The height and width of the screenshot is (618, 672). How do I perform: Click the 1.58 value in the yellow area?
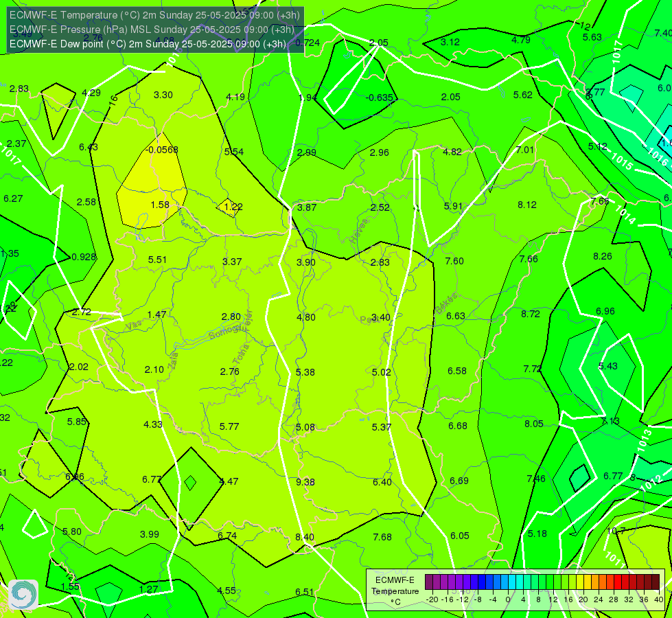pyautogui.click(x=160, y=205)
